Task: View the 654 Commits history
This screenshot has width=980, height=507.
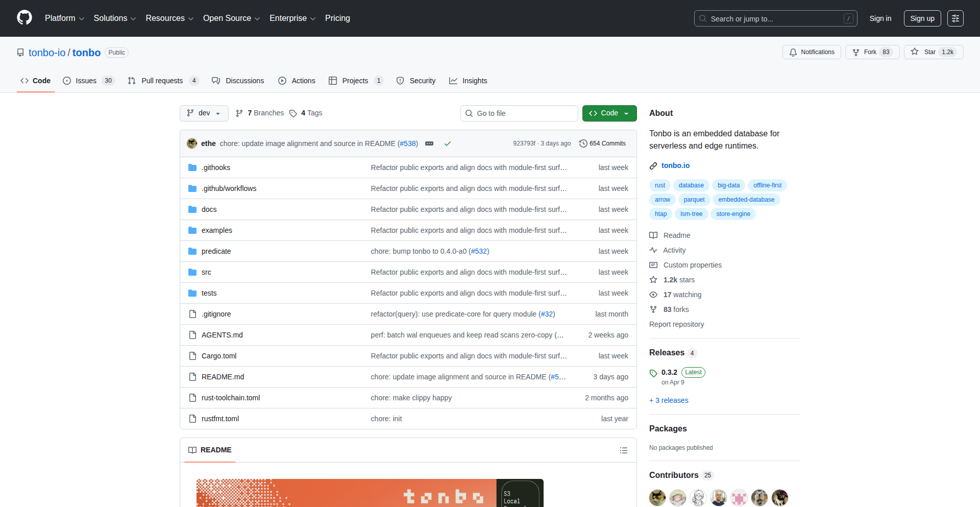Action: pyautogui.click(x=602, y=143)
